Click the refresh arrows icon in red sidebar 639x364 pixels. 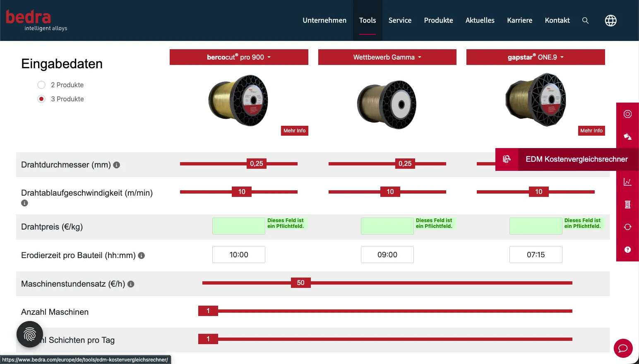pos(627,227)
